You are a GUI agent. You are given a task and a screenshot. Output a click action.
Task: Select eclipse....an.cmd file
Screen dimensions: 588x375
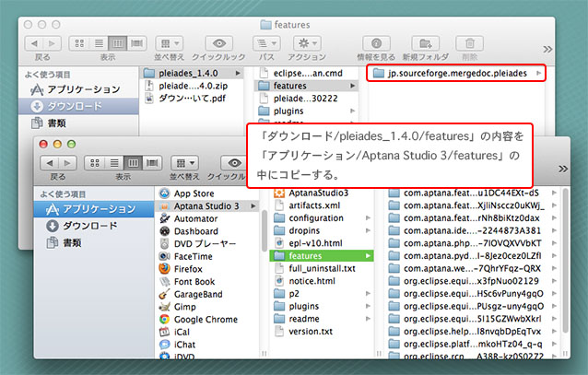coord(307,73)
